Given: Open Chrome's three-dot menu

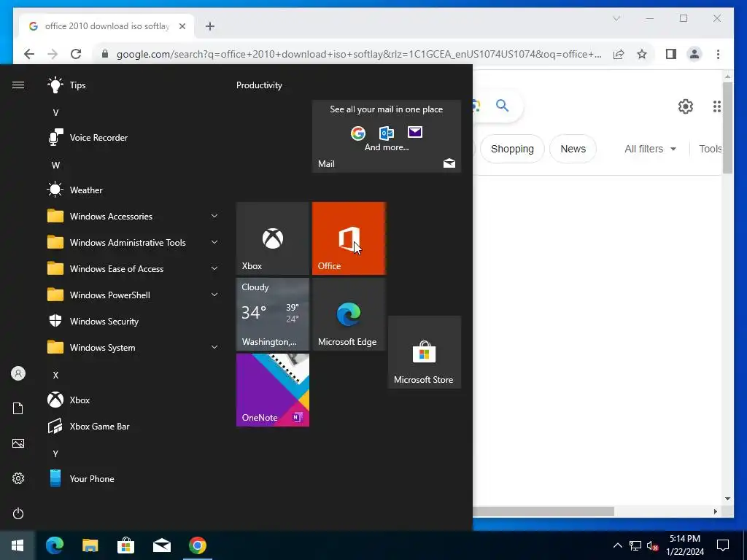Looking at the screenshot, I should coord(718,54).
